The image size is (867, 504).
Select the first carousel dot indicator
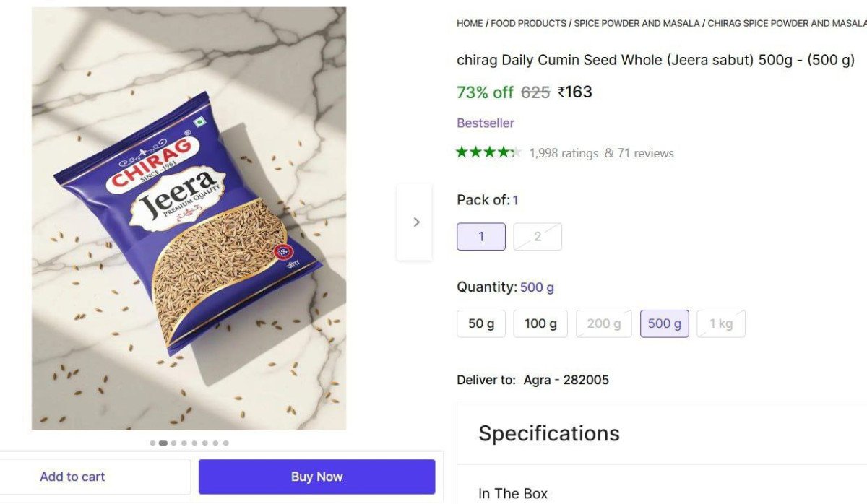[x=152, y=443]
